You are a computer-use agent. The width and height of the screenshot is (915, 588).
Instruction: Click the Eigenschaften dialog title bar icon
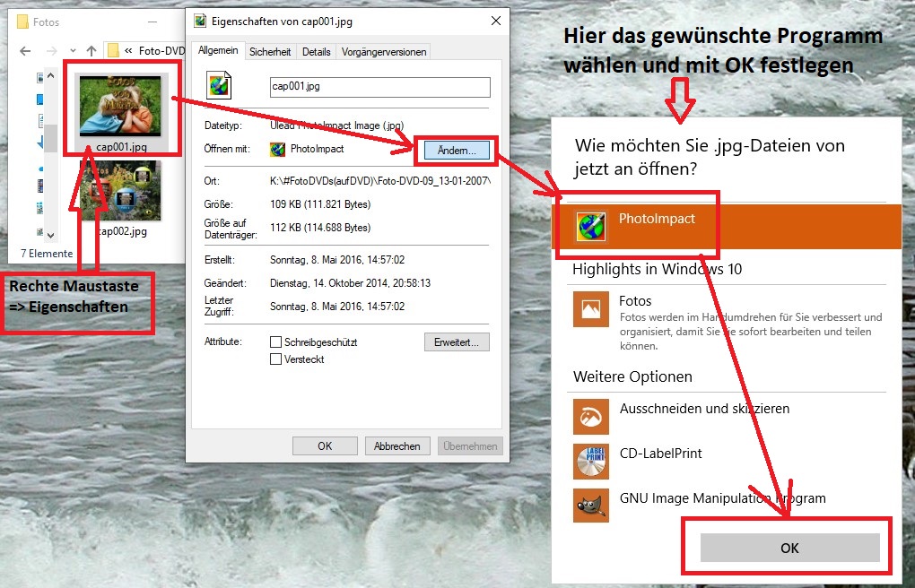200,22
